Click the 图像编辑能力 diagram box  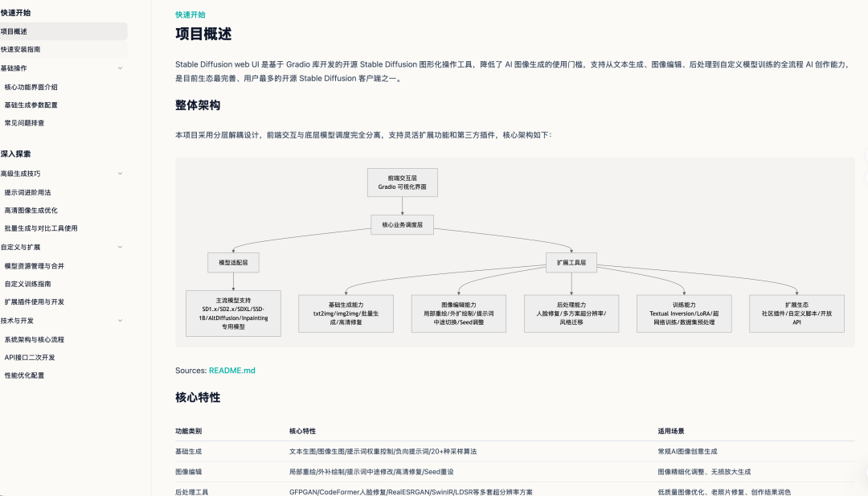pos(459,314)
